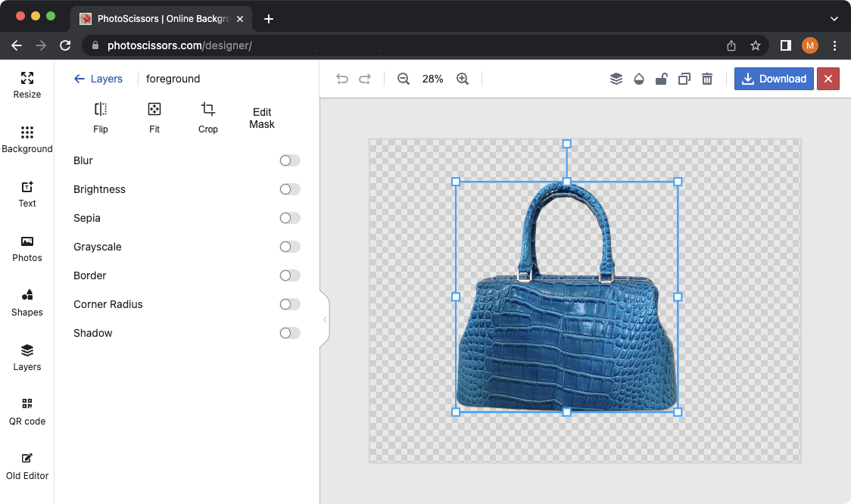This screenshot has width=851, height=504.
Task: Collapse the left panel with chevron handle
Action: (325, 319)
